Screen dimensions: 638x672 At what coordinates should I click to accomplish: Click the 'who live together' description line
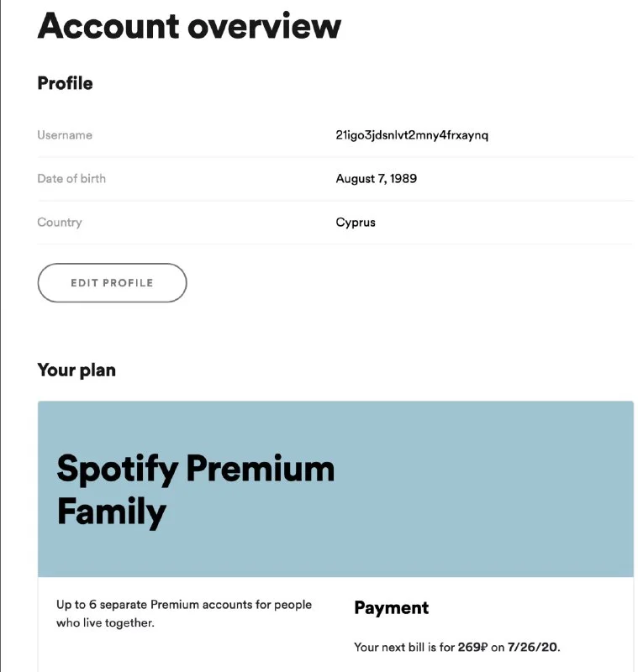pos(105,623)
